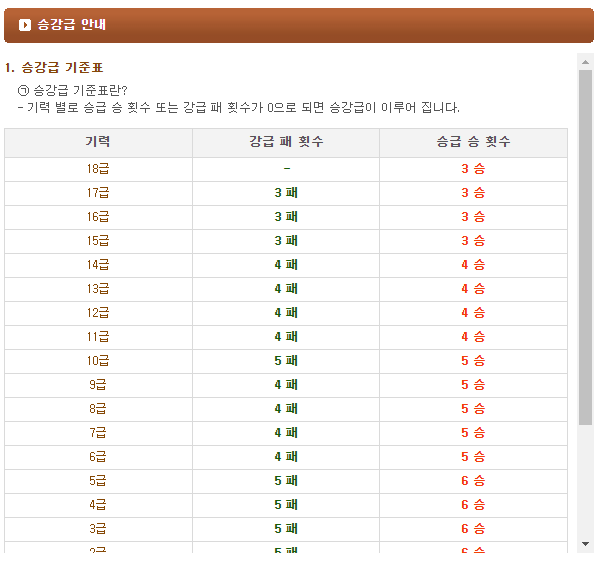Image resolution: width=596 pixels, height=561 pixels.
Task: Select the 12급 rank cell
Action: (98, 313)
